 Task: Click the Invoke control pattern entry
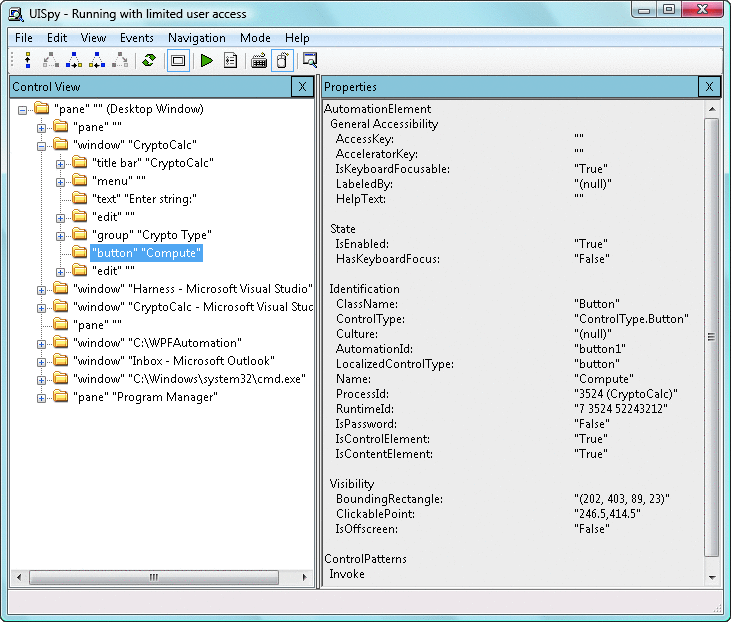tap(347, 574)
